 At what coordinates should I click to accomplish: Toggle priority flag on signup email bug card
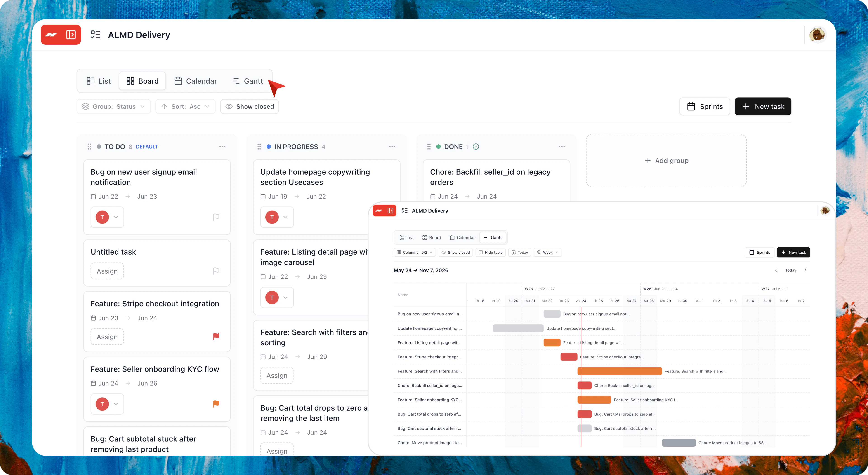coord(216,217)
